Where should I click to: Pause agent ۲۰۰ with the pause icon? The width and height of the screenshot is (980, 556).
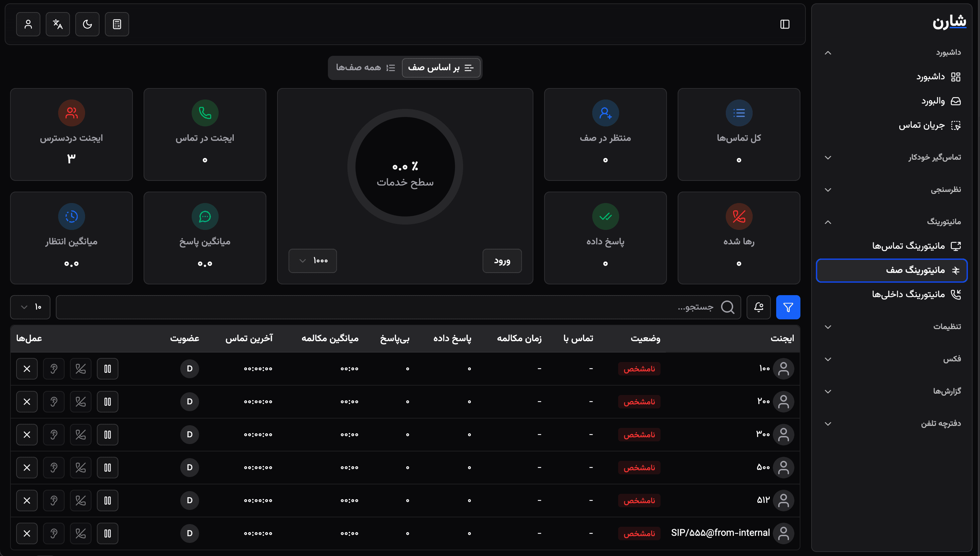[107, 402]
